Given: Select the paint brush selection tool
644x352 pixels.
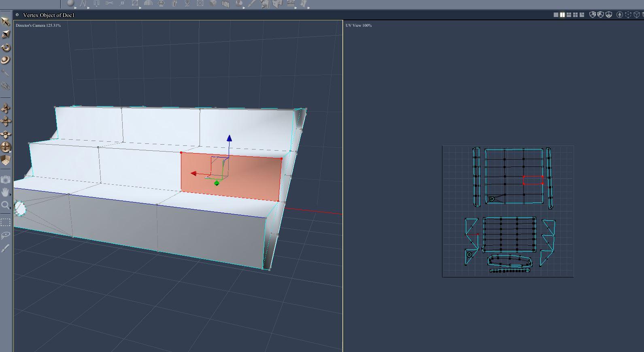Looking at the screenshot, I should 6,248.
